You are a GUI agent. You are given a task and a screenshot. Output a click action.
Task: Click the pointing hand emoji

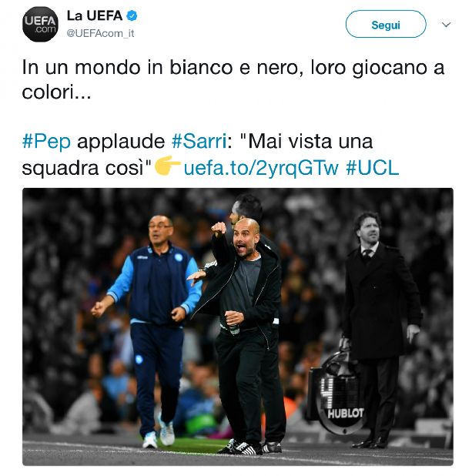click(168, 166)
